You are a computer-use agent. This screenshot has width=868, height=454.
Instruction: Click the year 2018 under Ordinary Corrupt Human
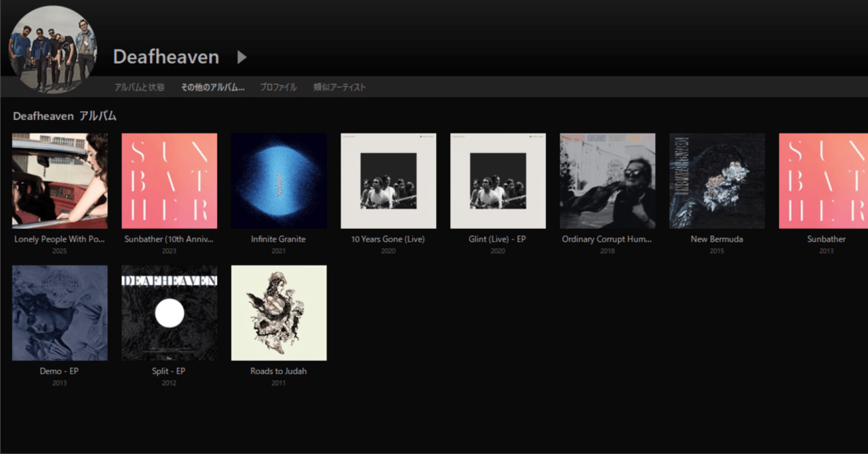pos(607,251)
